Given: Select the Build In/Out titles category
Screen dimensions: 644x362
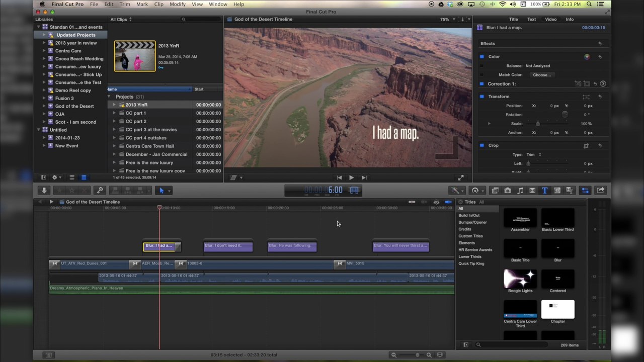Looking at the screenshot, I should click(x=469, y=216).
